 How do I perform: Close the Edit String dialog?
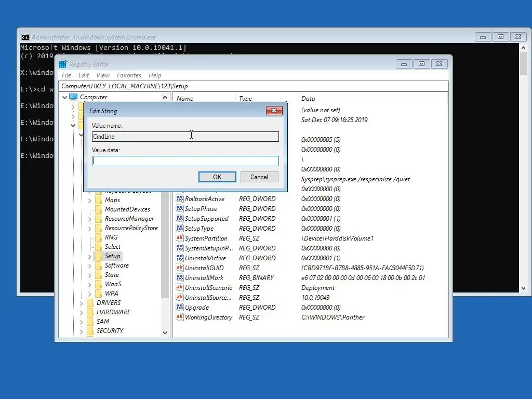tap(274, 111)
